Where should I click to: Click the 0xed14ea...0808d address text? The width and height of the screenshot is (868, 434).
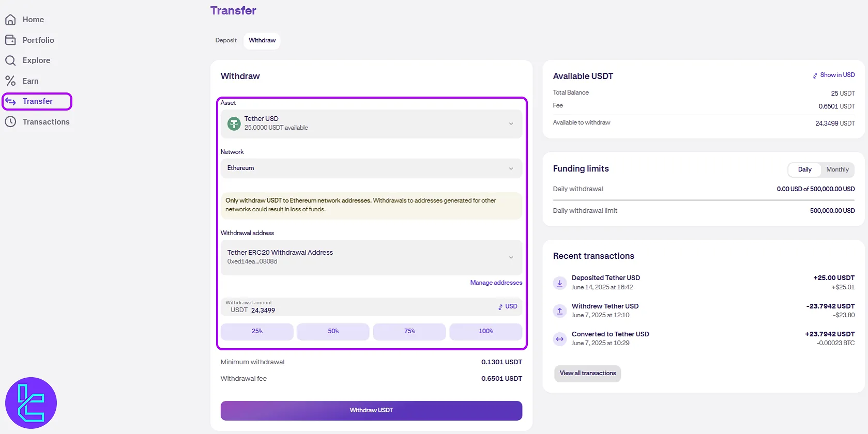tap(252, 262)
